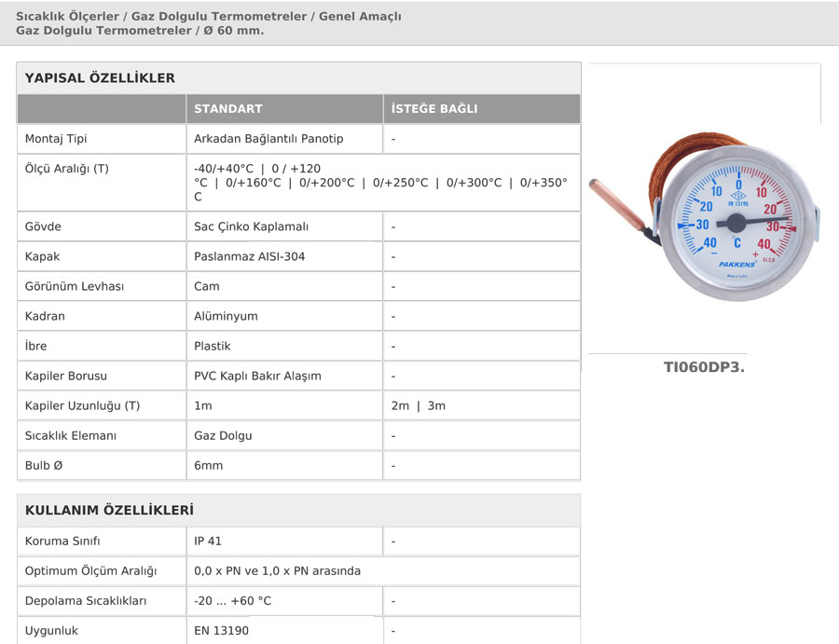Click the 'Sıcaklık Elemanı' label
The width and height of the screenshot is (839, 644).
(x=71, y=435)
